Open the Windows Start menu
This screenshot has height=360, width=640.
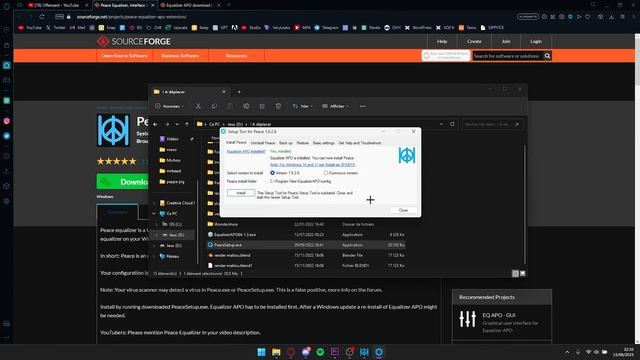(x=261, y=352)
